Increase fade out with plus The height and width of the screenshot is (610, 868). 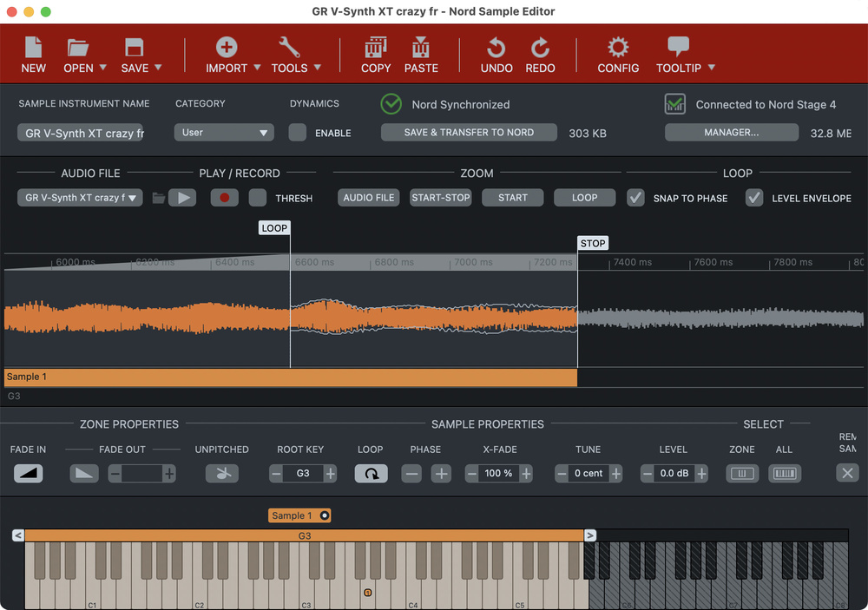(169, 473)
